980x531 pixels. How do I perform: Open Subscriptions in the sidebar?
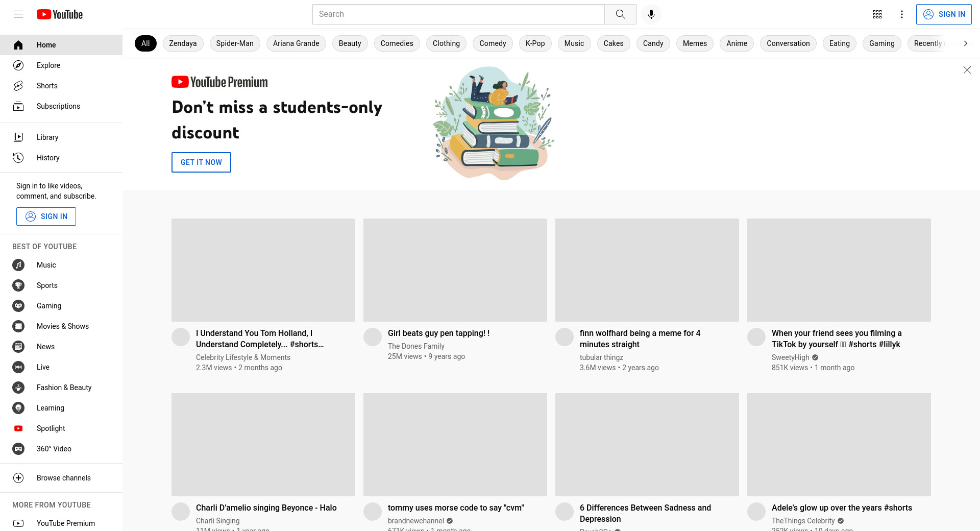tap(61, 106)
